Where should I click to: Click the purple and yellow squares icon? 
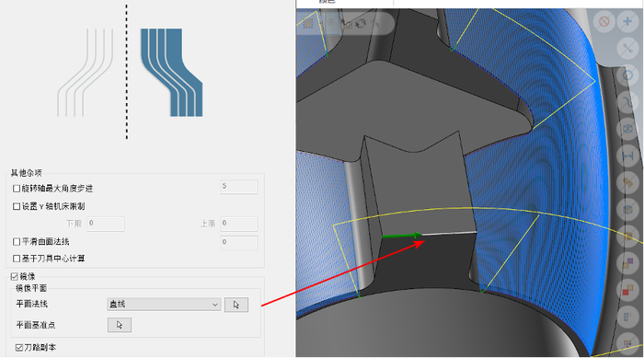point(627,263)
